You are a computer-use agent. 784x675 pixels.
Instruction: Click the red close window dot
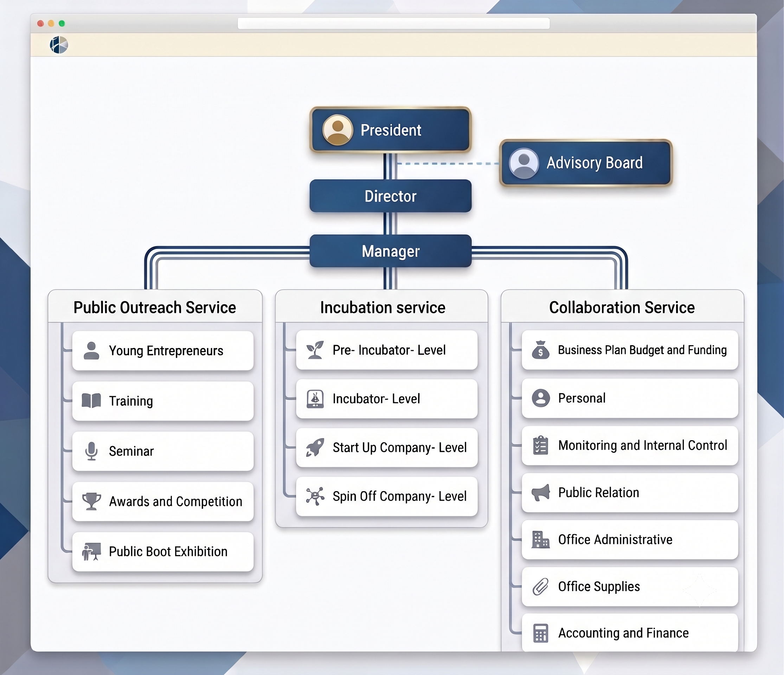[x=40, y=24]
